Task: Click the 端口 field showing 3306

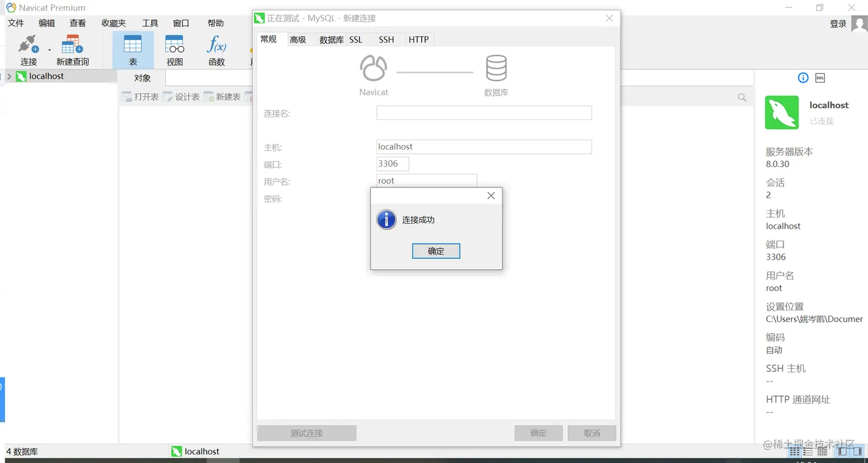Action: 393,164
